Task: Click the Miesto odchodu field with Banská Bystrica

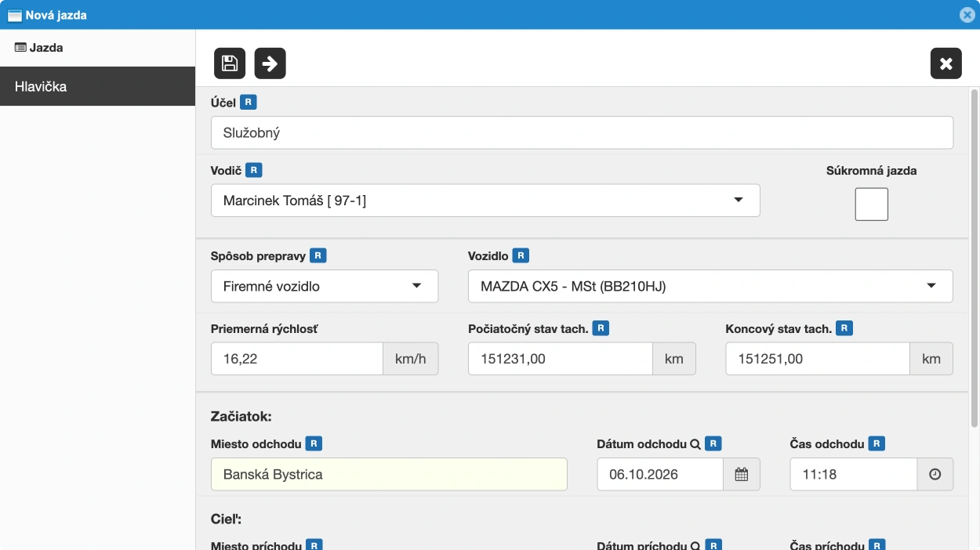Action: click(389, 474)
